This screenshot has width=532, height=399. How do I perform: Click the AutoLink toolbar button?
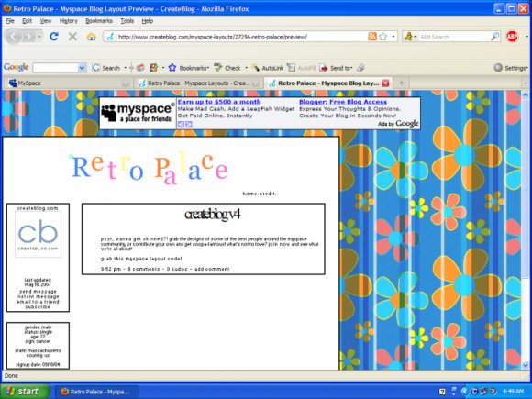click(268, 68)
